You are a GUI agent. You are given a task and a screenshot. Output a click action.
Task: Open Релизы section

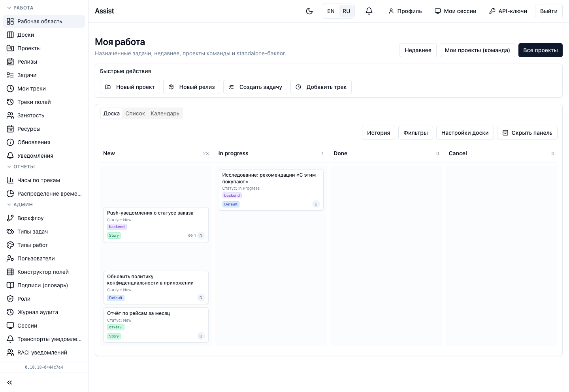click(x=44, y=62)
